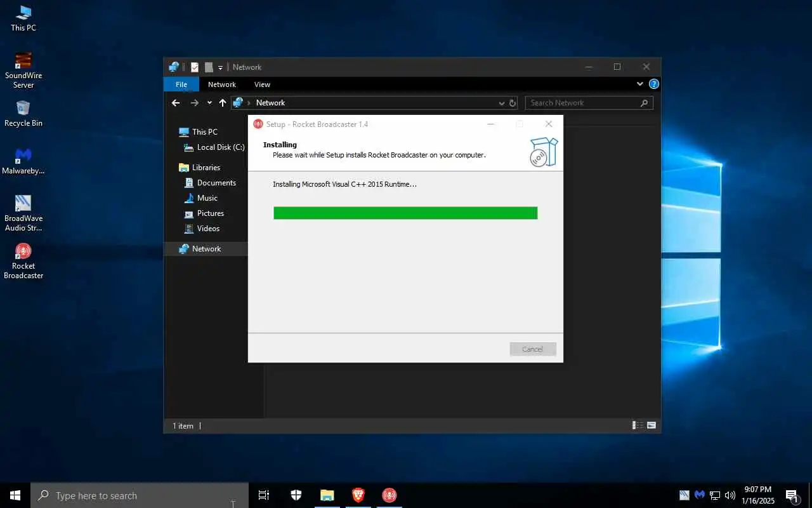Open Task View on the taskbar
The width and height of the screenshot is (812, 508).
click(x=264, y=495)
